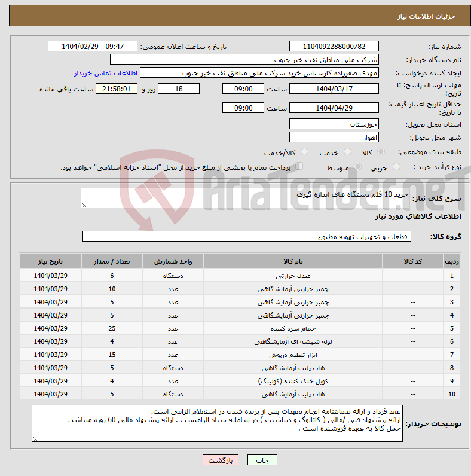
Task: Click the item هات پلیت آزمایشگاهی in row 10
Action: point(293,394)
